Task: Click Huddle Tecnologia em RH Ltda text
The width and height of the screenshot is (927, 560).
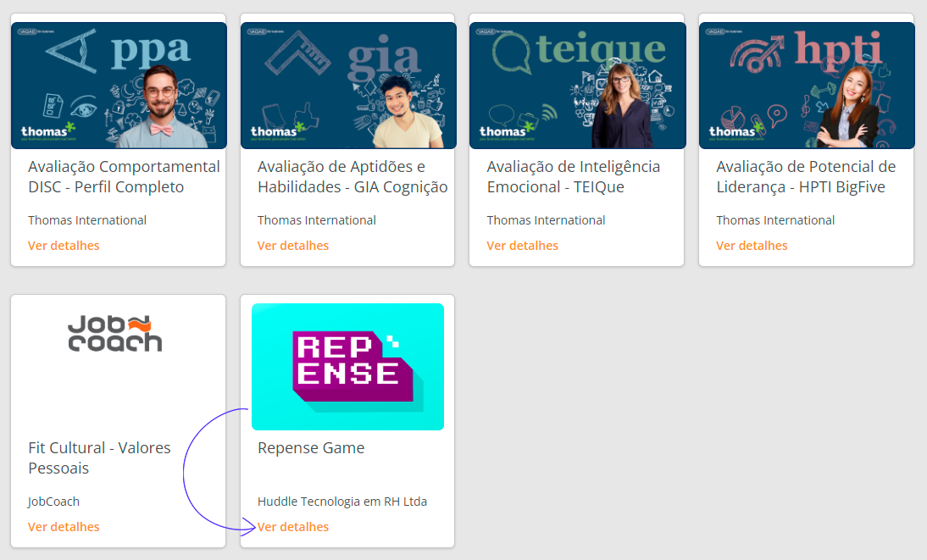Action: coord(341,502)
